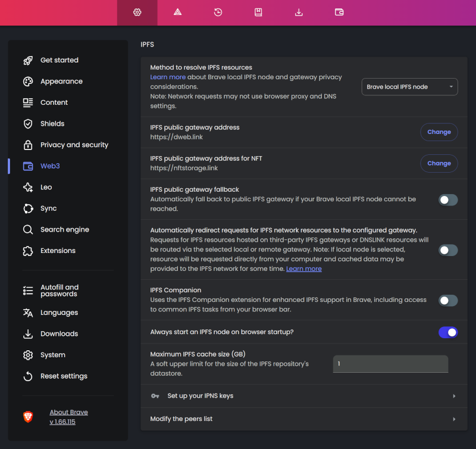This screenshot has width=476, height=449.
Task: Click Learn more about local IPFS node
Action: 168,77
